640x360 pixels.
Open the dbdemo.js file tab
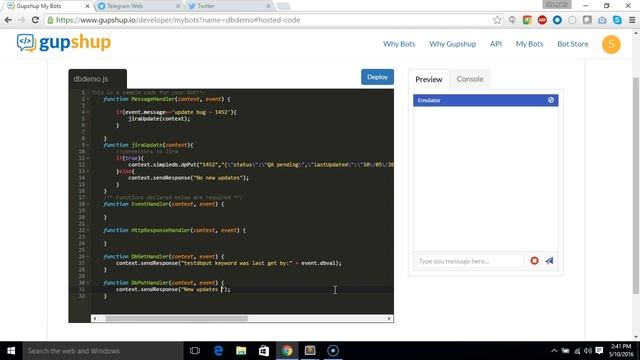click(97, 79)
